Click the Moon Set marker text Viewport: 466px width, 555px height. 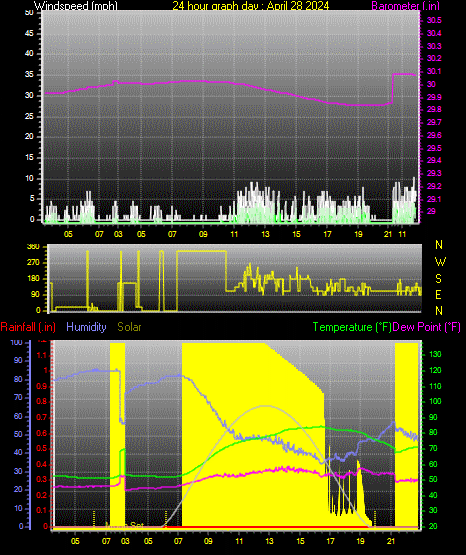(x=125, y=525)
